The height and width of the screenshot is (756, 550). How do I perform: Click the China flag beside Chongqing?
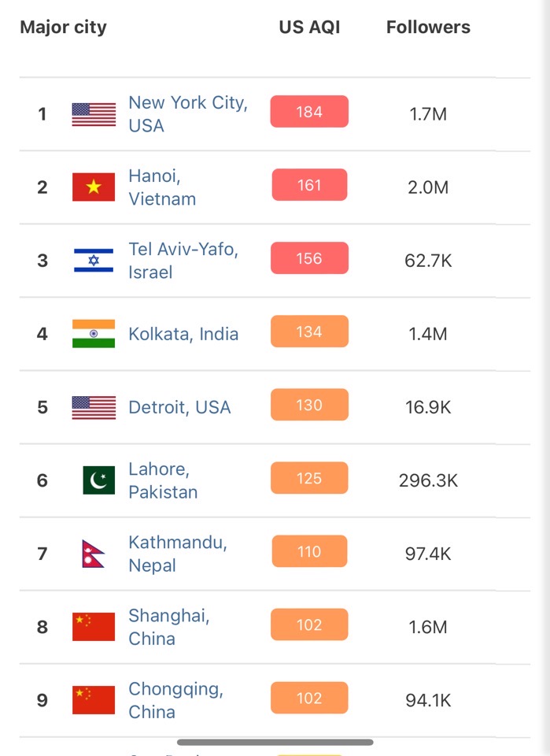[94, 700]
